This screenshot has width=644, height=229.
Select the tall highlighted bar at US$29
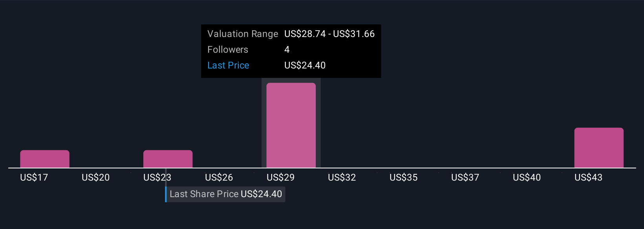pyautogui.click(x=291, y=126)
